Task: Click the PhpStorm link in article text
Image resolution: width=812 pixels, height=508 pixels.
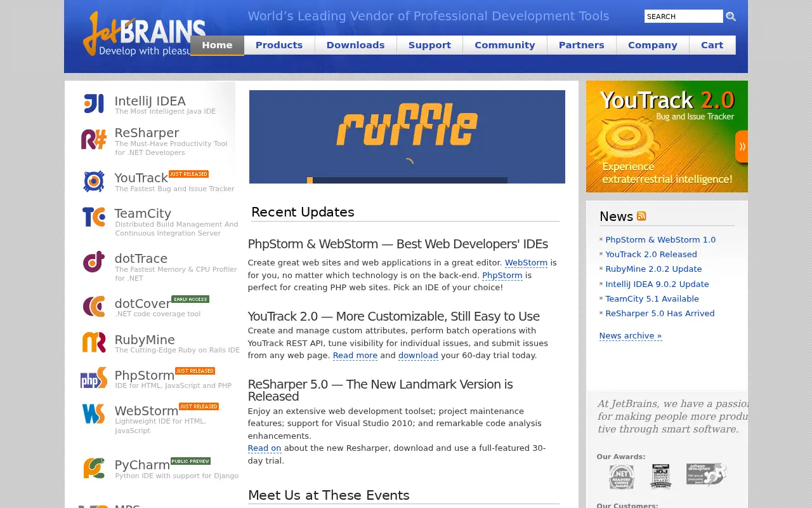Action: pyautogui.click(x=502, y=275)
